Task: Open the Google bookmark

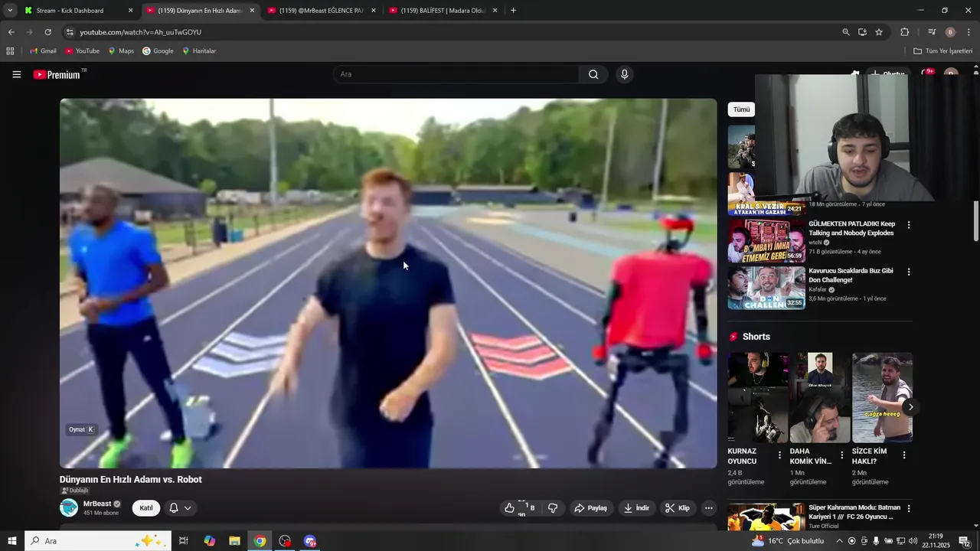Action: [x=158, y=51]
